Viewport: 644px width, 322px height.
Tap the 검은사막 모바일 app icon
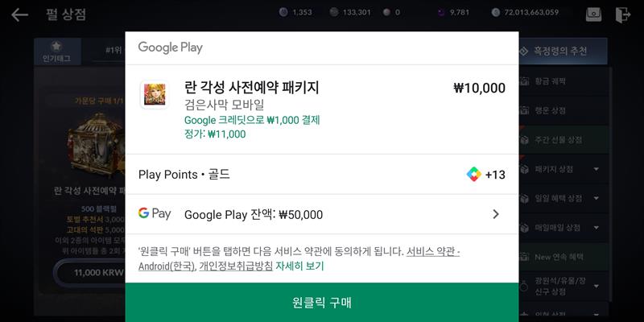[x=154, y=94]
